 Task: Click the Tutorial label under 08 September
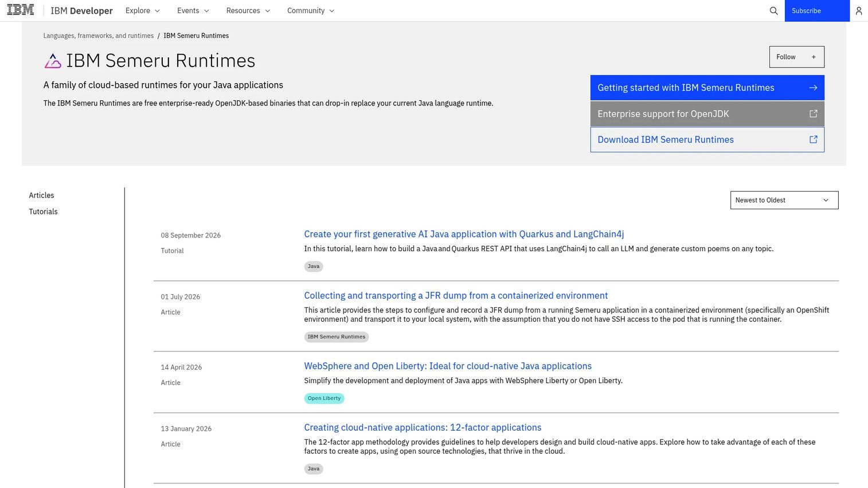(x=172, y=251)
